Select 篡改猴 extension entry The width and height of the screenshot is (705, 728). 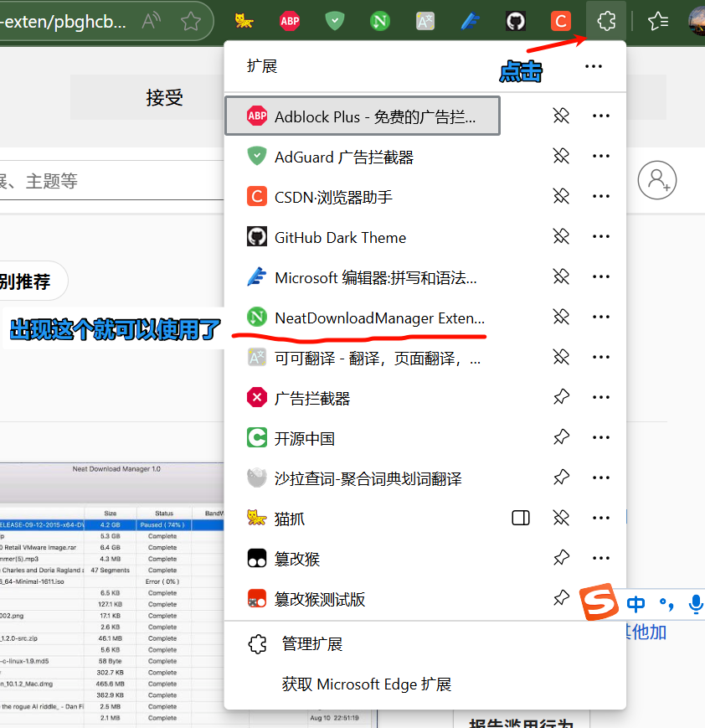[x=363, y=559]
